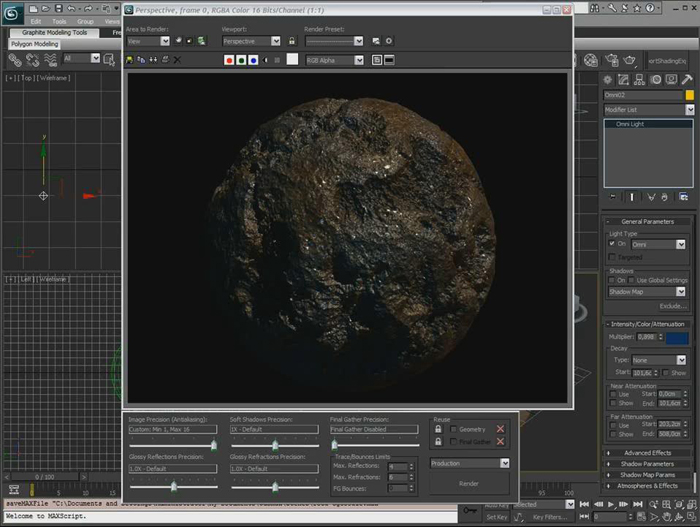Click the Print Image icon in render window
Image resolution: width=700 pixels, height=527 pixels.
point(165,60)
